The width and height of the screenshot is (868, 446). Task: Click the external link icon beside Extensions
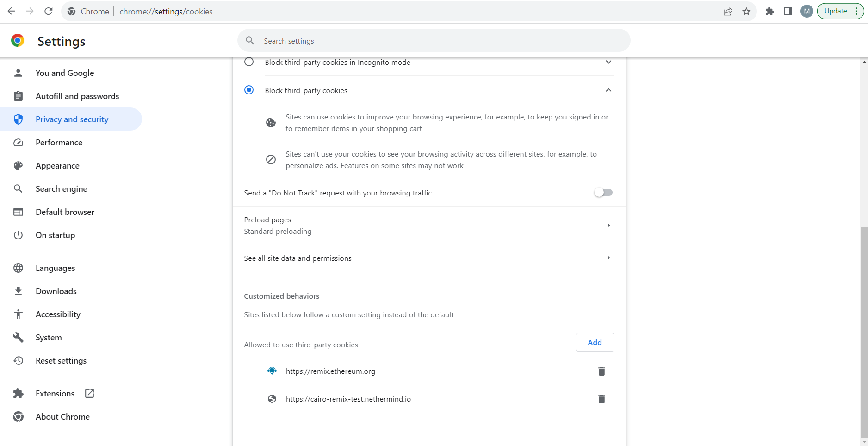pos(90,393)
